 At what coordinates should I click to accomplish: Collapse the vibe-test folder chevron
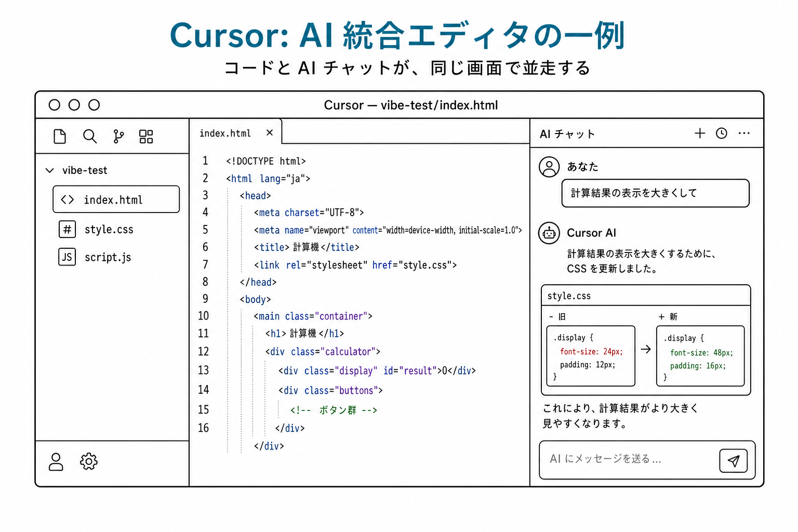coord(50,170)
